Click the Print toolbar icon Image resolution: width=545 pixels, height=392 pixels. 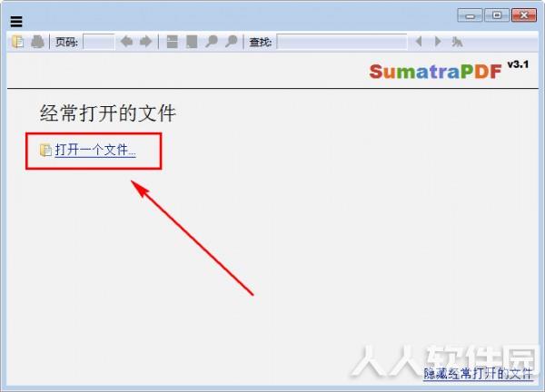click(x=37, y=42)
